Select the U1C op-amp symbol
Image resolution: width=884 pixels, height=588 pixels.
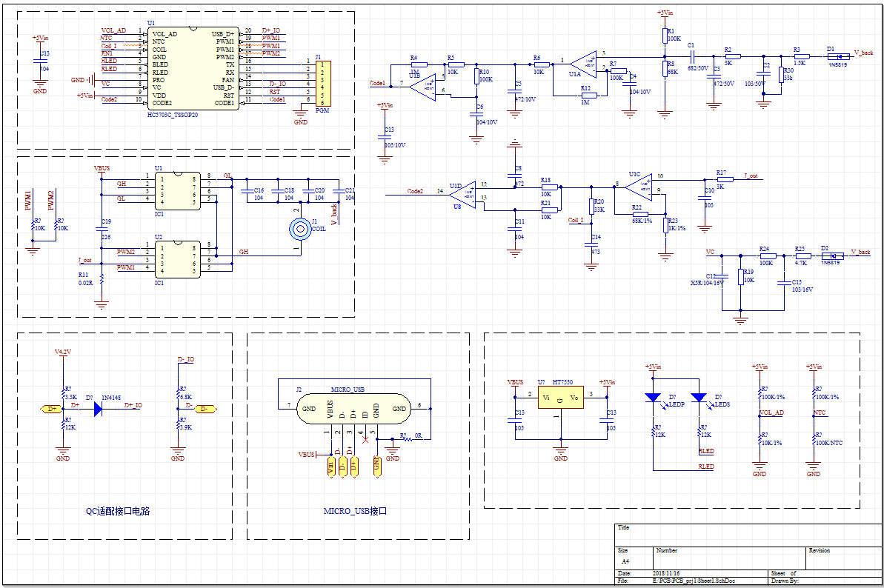coord(637,185)
